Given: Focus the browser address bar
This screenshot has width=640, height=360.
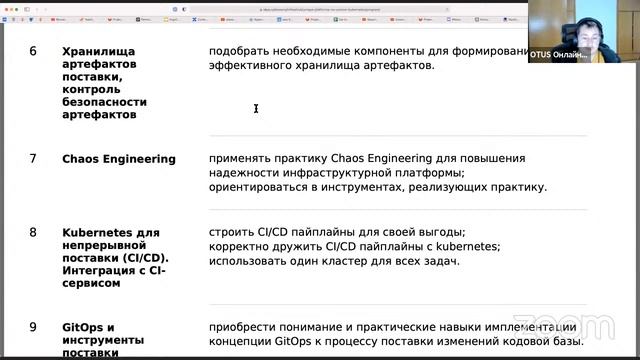Looking at the screenshot, I should coord(320,9).
